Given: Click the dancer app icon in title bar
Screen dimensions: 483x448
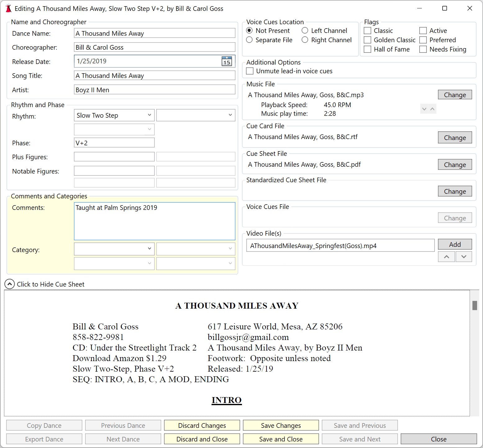Looking at the screenshot, I should pos(8,8).
